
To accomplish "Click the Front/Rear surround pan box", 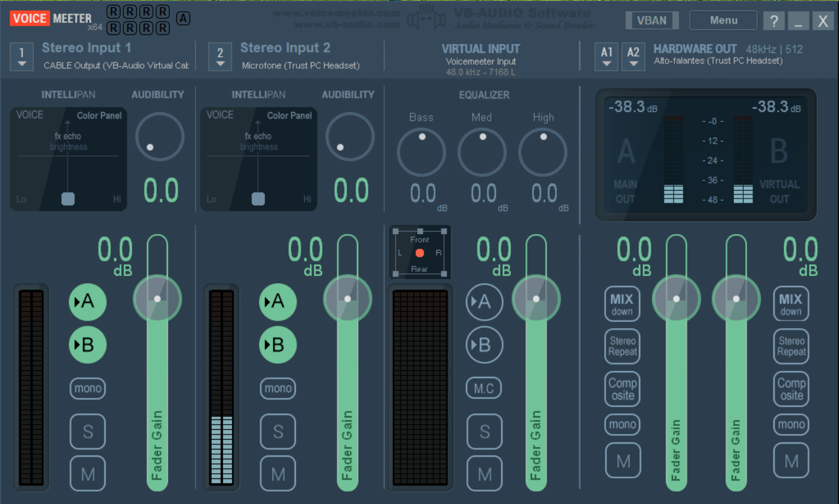I will coord(420,253).
